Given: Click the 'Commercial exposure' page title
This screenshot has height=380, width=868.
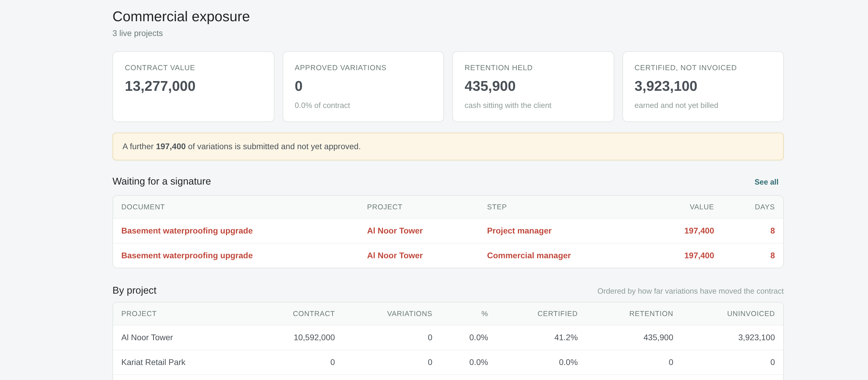Looking at the screenshot, I should (x=181, y=17).
